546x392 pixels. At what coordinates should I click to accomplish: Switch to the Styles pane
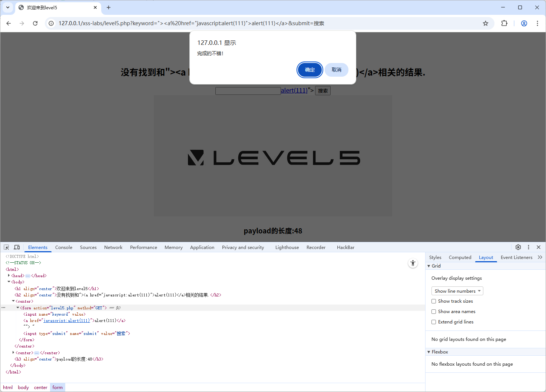(435, 258)
